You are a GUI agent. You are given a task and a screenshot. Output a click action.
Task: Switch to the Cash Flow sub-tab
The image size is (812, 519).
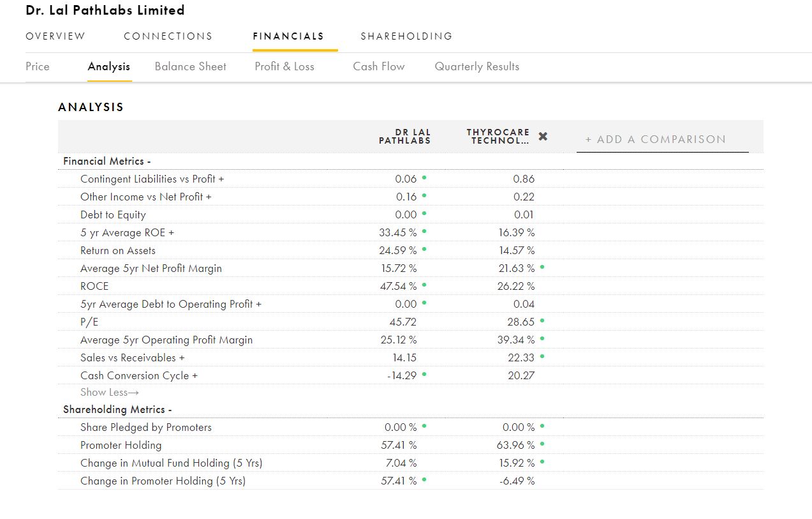(378, 66)
